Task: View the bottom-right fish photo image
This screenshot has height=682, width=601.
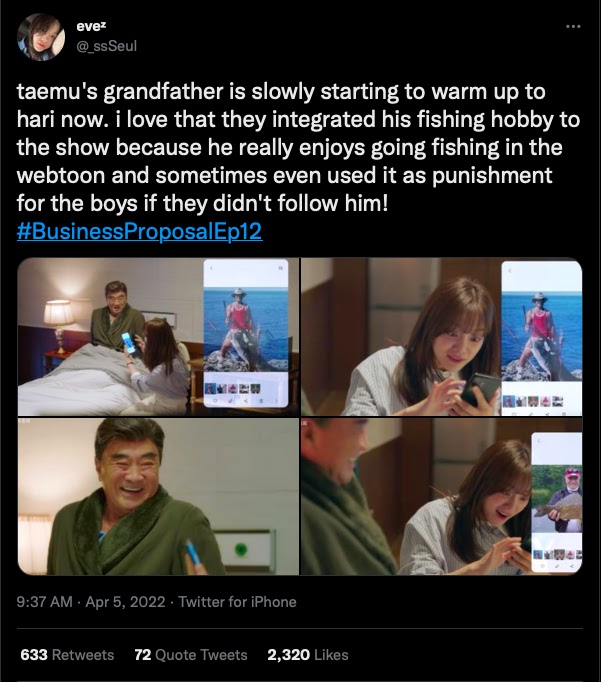Action: (x=441, y=496)
